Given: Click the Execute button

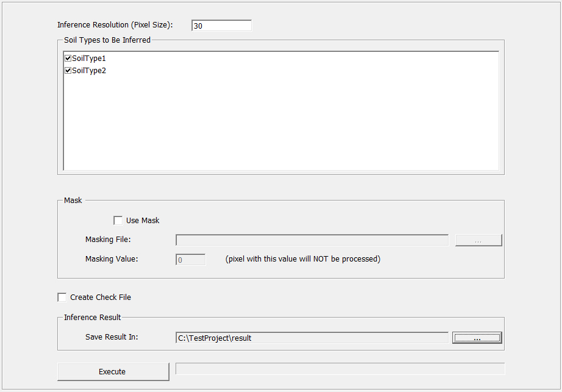Looking at the screenshot, I should tap(113, 371).
